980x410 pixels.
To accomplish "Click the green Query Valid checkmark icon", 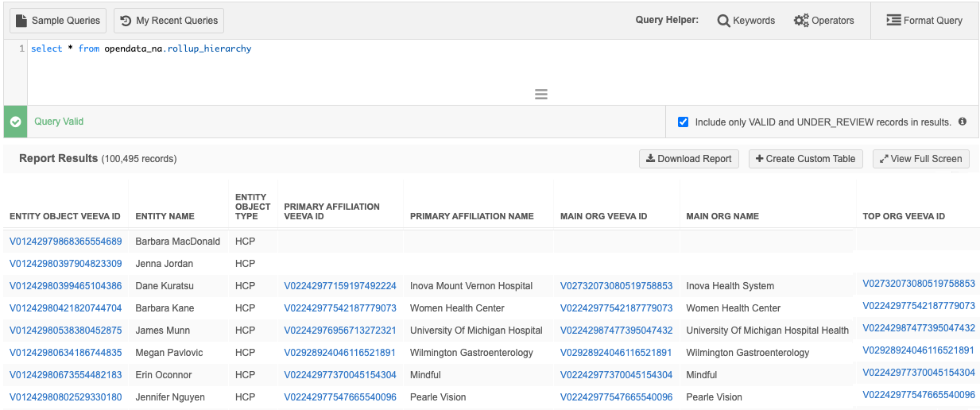I will coord(15,122).
